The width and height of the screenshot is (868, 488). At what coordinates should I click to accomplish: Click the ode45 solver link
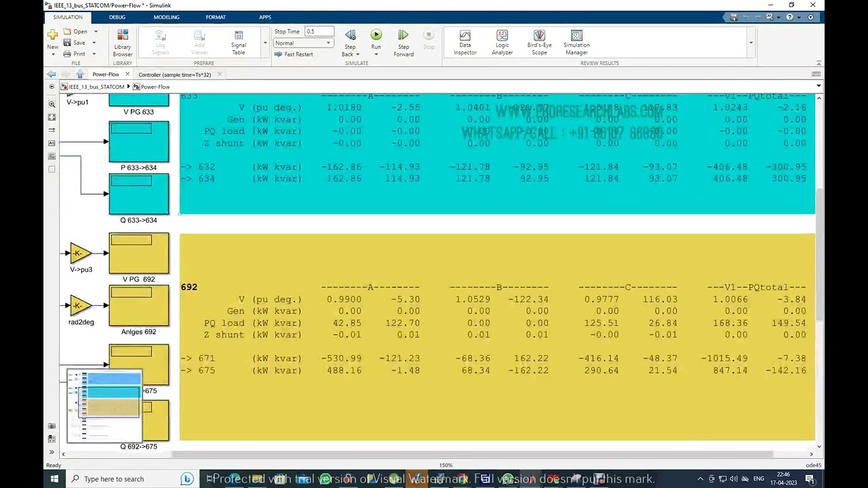813,465
